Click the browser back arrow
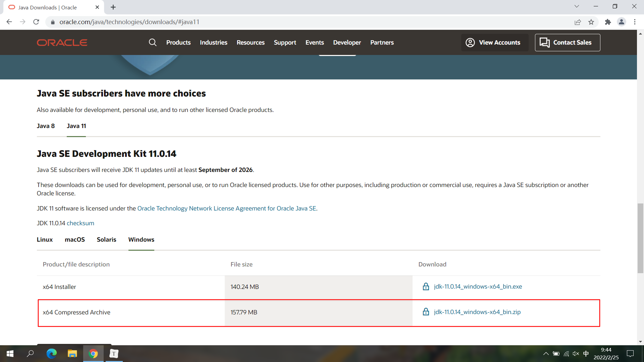Viewport: 644px width, 362px height. point(9,22)
